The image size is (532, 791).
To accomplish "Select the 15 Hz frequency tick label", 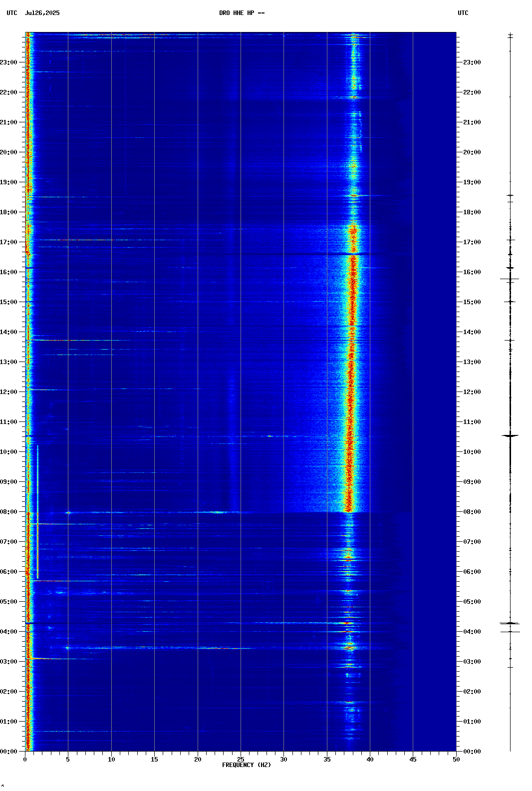I will click(154, 760).
